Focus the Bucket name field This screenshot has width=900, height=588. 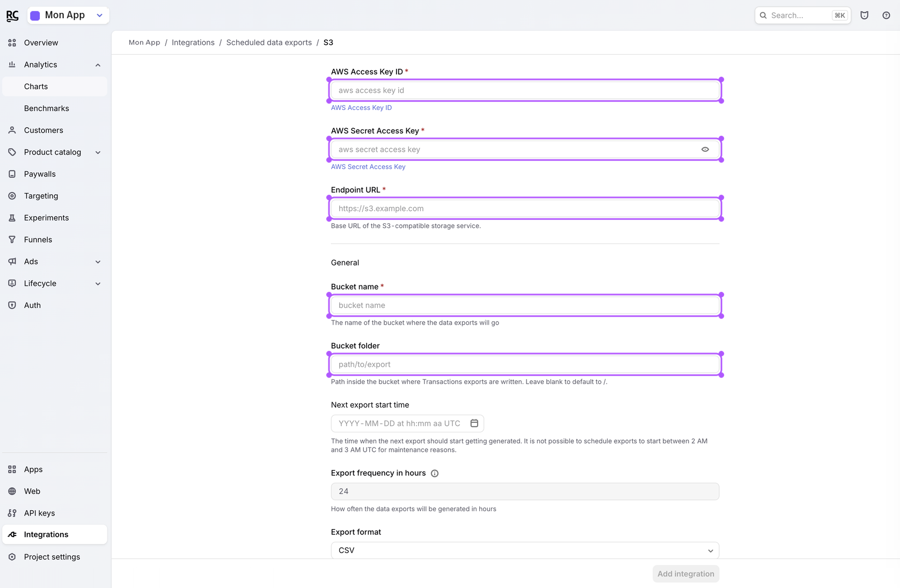point(525,305)
